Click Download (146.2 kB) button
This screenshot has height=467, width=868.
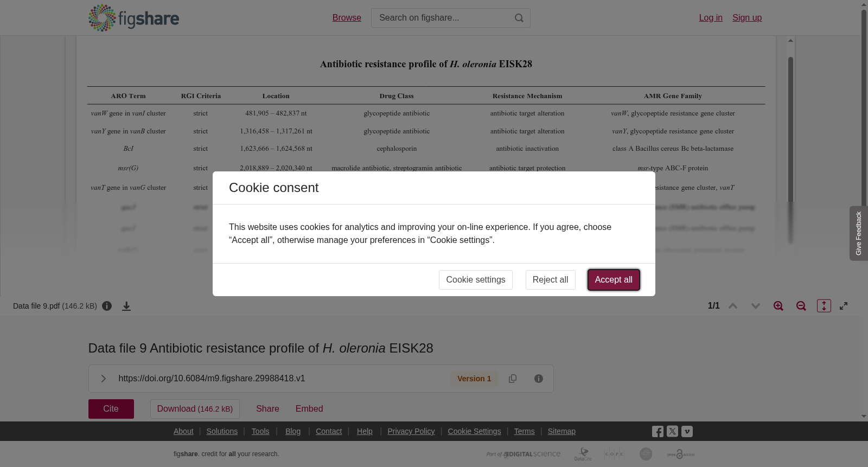click(195, 409)
